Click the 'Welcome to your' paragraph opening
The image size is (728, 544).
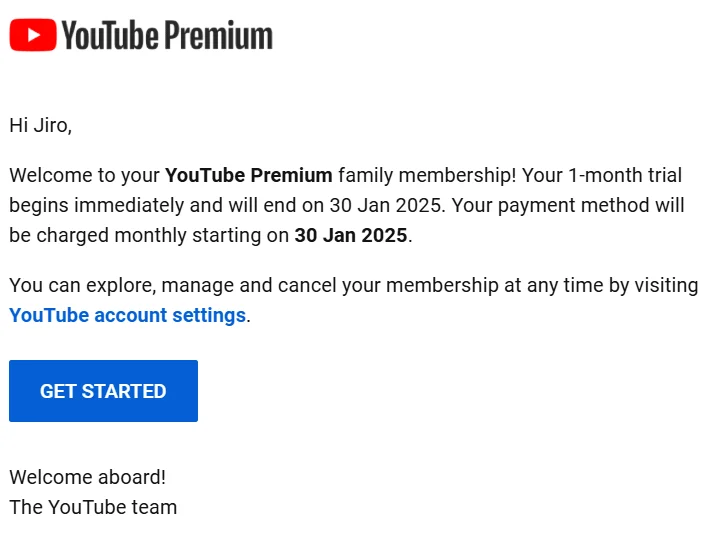click(84, 175)
